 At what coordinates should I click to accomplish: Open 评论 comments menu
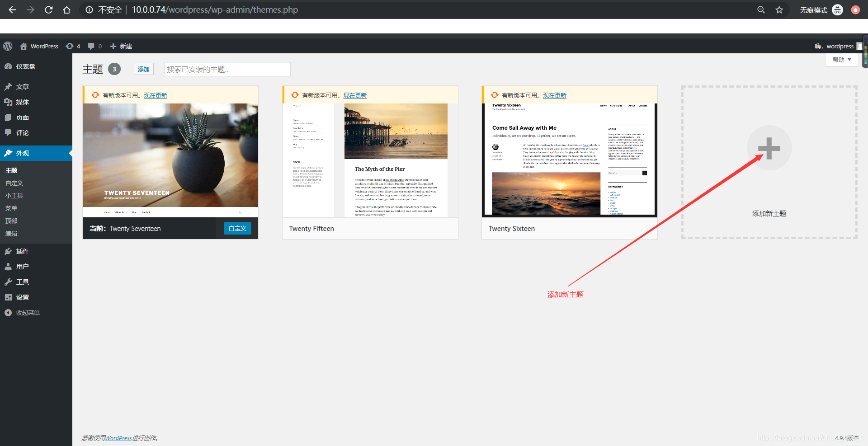point(36,133)
